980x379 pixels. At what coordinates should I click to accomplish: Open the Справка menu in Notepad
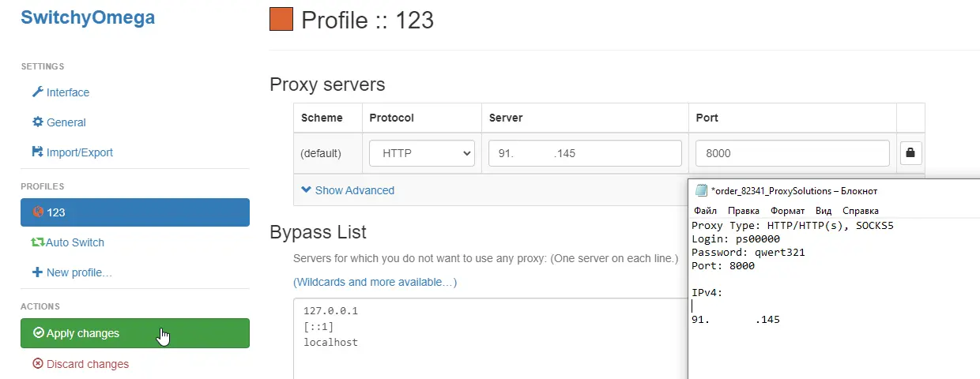pyautogui.click(x=860, y=211)
